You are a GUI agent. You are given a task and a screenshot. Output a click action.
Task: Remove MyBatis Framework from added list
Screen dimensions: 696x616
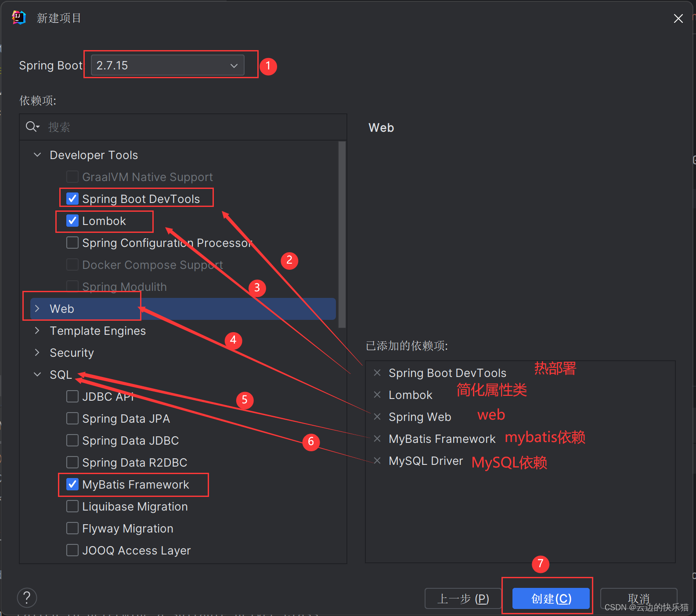point(377,438)
